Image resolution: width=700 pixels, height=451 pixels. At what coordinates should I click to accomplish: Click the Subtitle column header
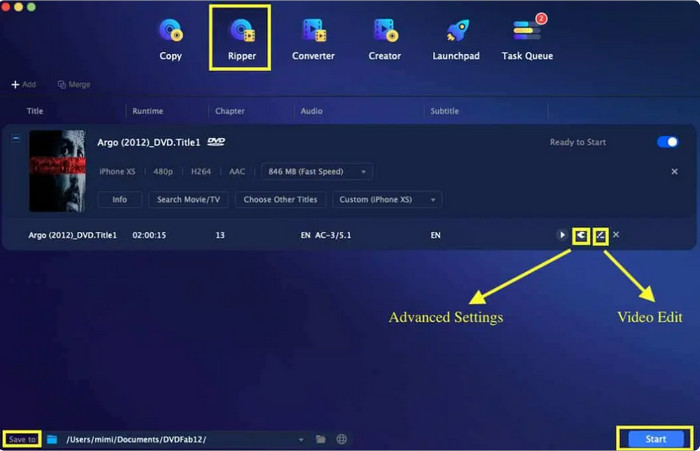(x=444, y=111)
